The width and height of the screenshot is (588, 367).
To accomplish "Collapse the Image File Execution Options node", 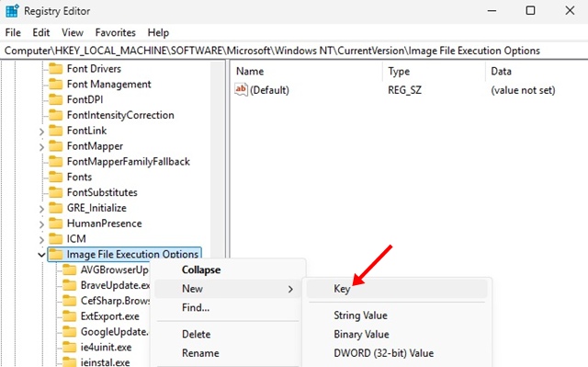I will point(41,255).
